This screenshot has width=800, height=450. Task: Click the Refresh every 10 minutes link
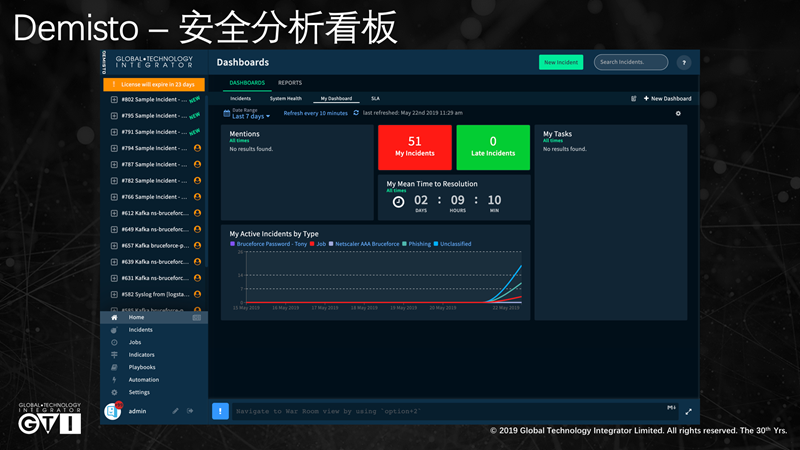(x=315, y=113)
